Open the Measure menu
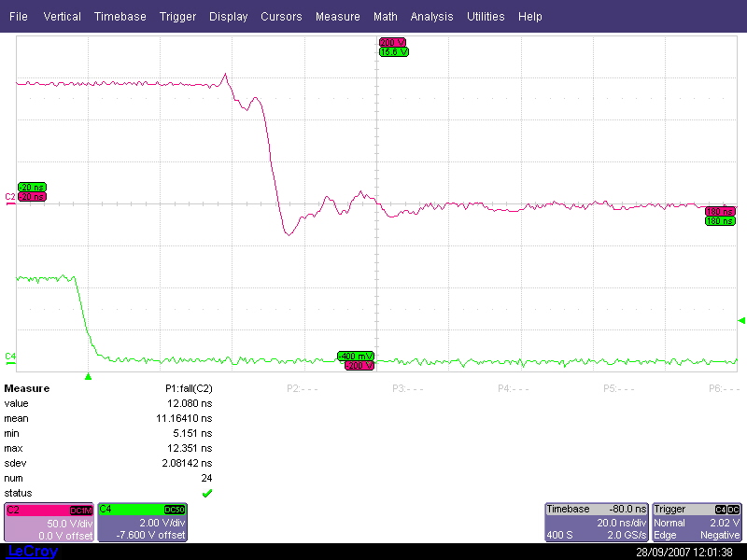This screenshot has height=560, width=747. pyautogui.click(x=338, y=16)
